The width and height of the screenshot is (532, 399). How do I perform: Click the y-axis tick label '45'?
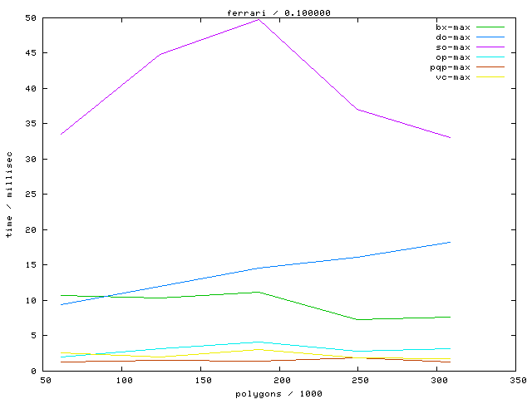pos(30,53)
